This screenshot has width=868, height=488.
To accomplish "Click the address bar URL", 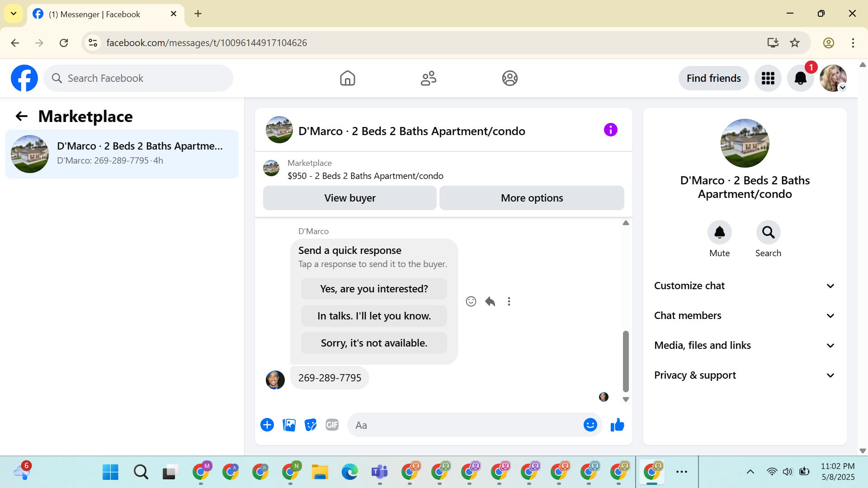I will [x=207, y=42].
